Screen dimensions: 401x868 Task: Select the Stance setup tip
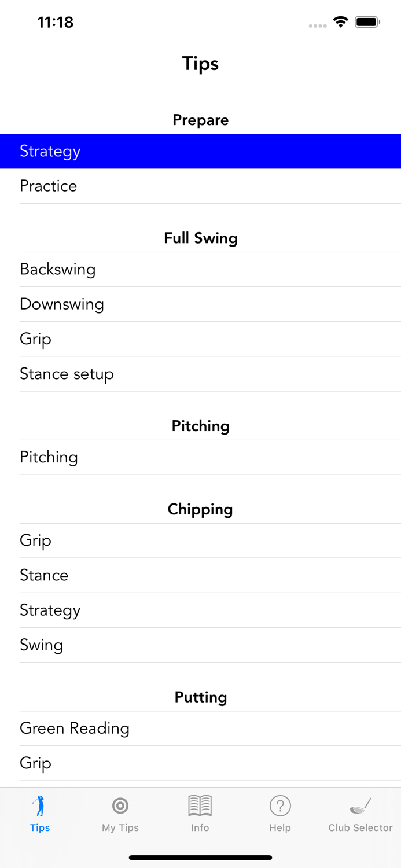(x=200, y=374)
